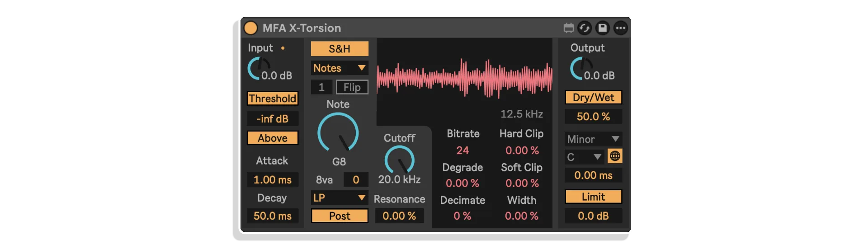Click the Width 0.00 % value
868x249 pixels.
[522, 216]
